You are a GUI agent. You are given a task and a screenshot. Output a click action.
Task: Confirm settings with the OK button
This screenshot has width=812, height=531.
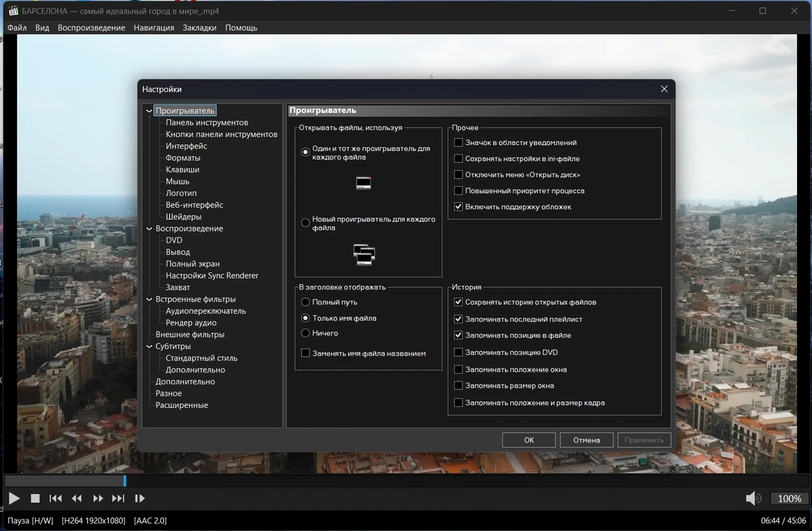pos(529,440)
